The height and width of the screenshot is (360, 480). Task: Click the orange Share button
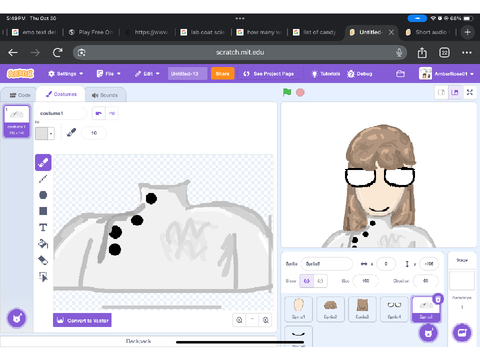point(222,74)
